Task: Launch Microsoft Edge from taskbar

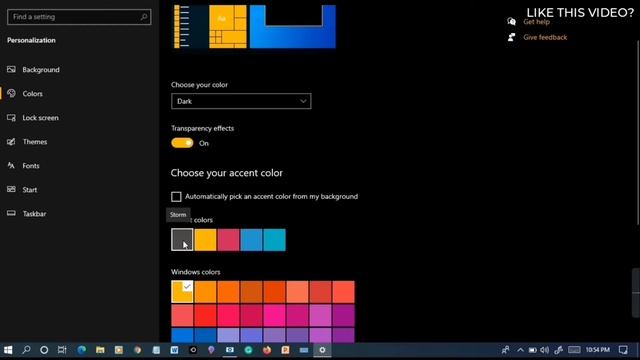Action: (82, 350)
